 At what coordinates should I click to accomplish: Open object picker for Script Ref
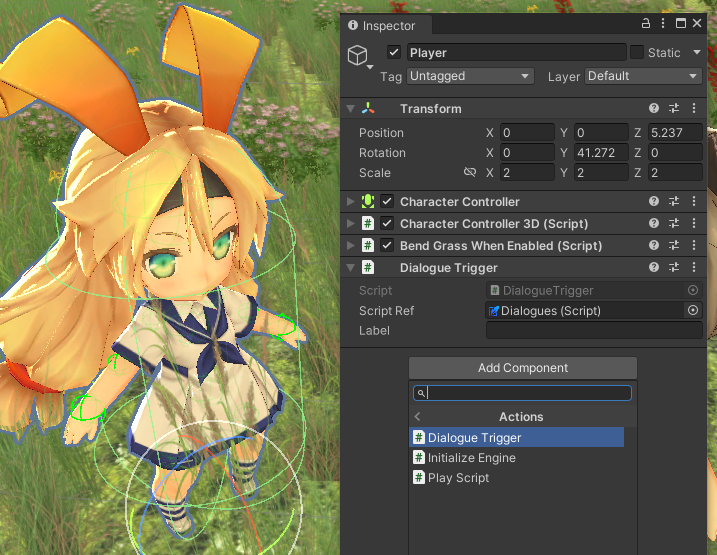693,310
